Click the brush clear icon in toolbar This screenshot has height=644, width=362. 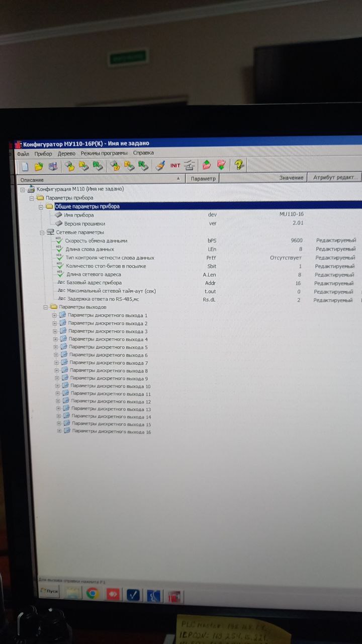click(160, 165)
